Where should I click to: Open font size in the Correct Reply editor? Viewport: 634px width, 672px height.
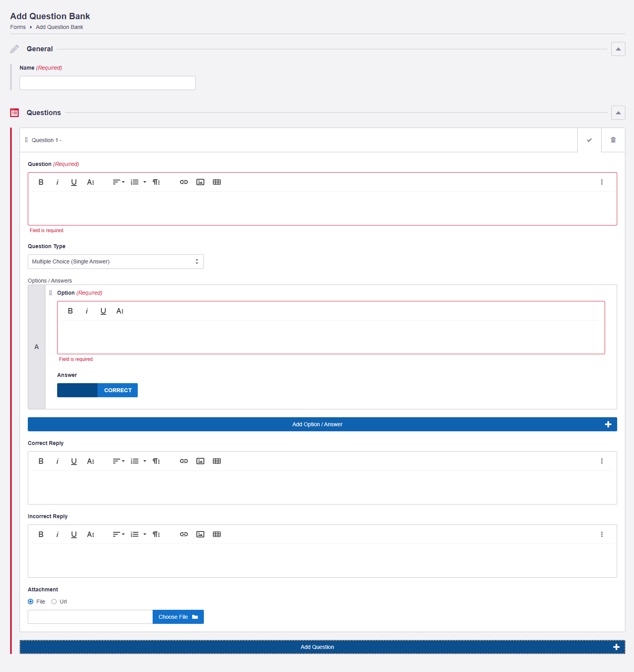tap(90, 461)
